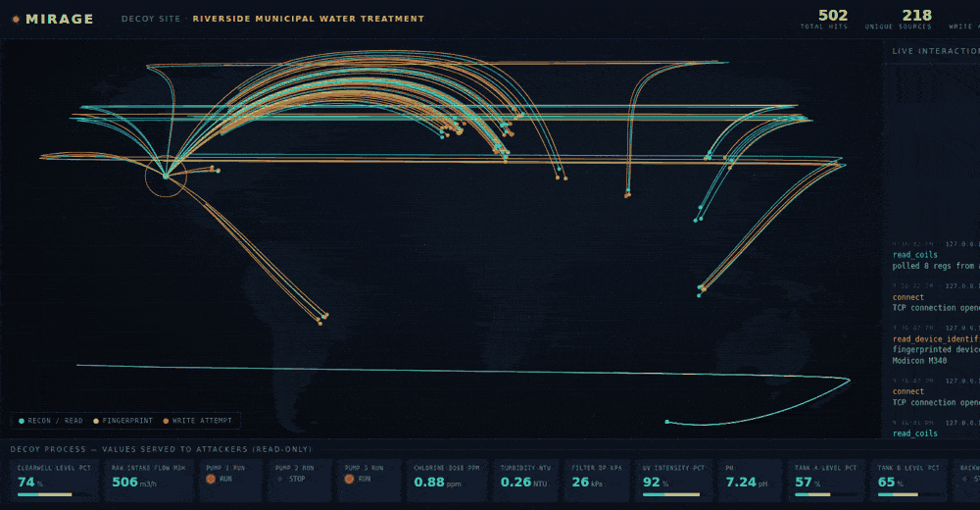Click the MIRAGE title text
The image size is (980, 510).
coord(60,19)
